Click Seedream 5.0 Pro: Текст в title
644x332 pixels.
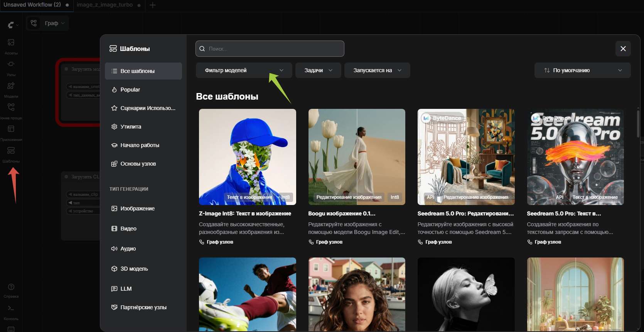coord(564,213)
